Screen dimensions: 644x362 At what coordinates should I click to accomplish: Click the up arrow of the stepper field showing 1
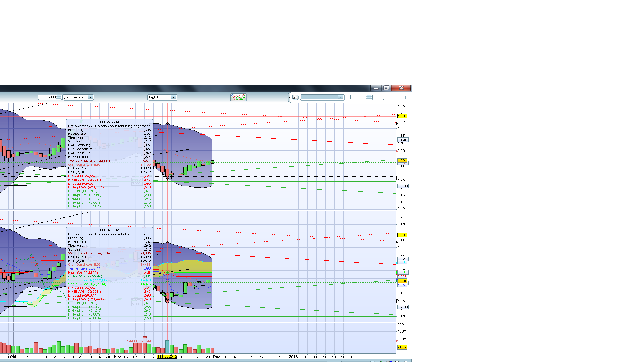click(369, 96)
